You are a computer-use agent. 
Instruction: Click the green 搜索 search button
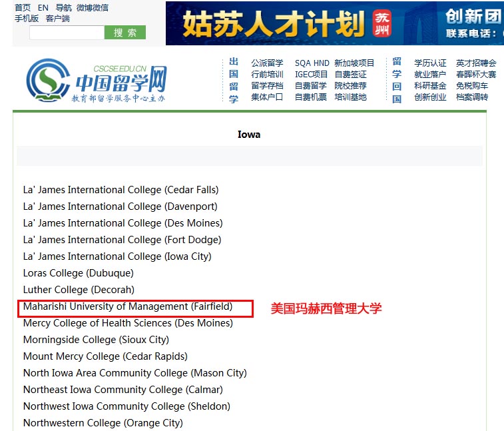125,33
